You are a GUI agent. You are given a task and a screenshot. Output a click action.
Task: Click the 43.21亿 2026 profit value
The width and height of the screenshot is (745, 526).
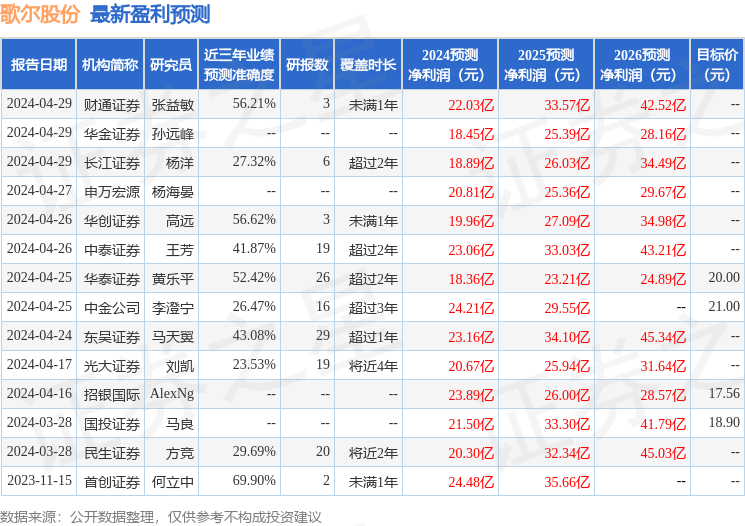click(663, 249)
